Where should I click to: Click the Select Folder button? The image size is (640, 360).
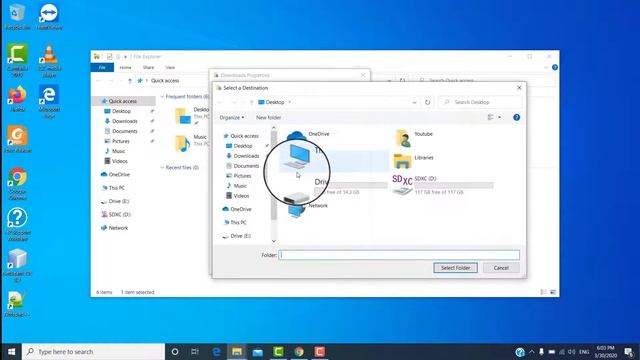point(455,268)
